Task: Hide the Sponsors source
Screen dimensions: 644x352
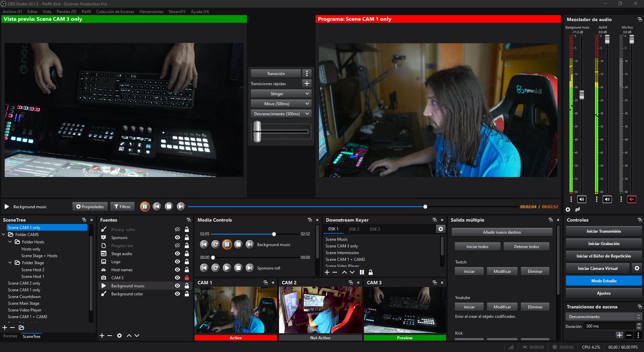Action: 177,238
